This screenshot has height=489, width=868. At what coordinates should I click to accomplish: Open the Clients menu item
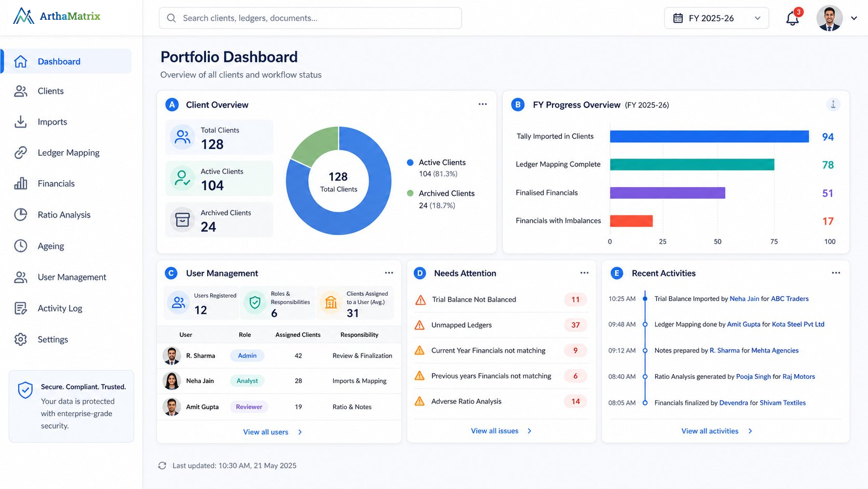coord(66,91)
